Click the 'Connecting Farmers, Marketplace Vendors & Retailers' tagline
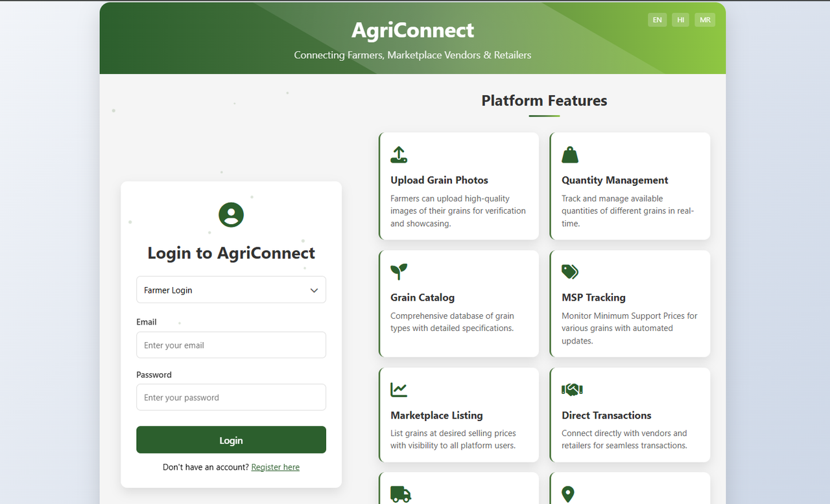This screenshot has height=504, width=830. (412, 55)
